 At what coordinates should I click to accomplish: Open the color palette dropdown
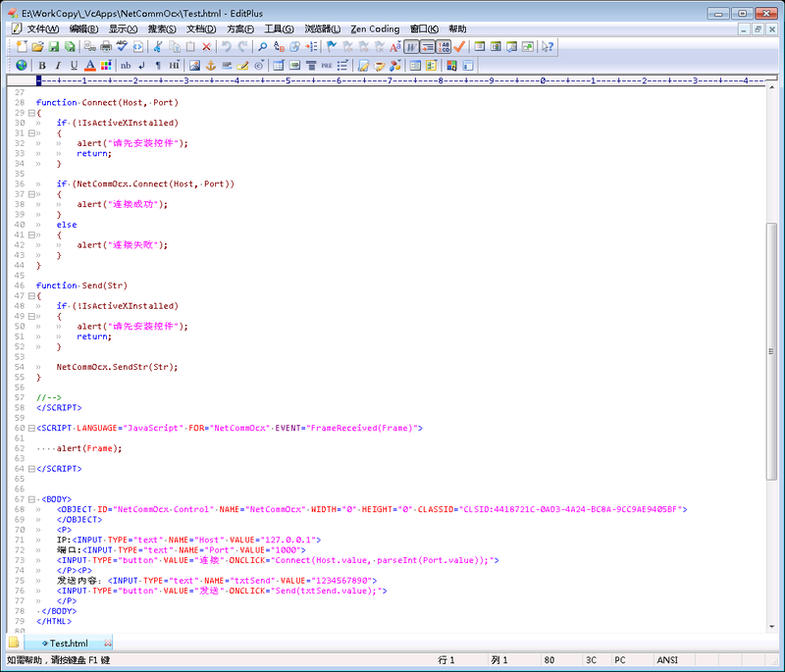coord(106,66)
